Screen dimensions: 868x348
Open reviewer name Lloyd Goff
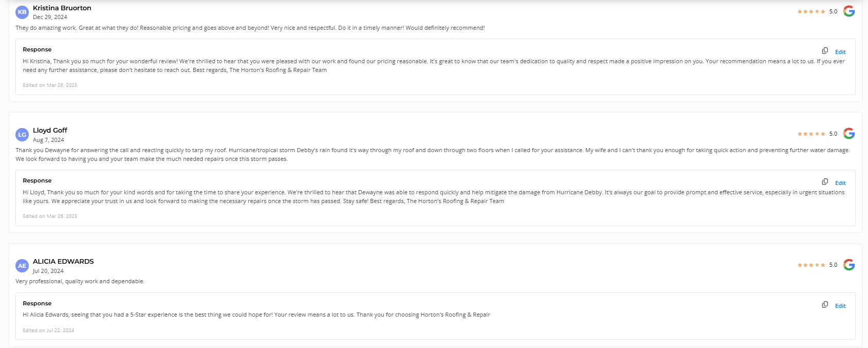tap(50, 130)
